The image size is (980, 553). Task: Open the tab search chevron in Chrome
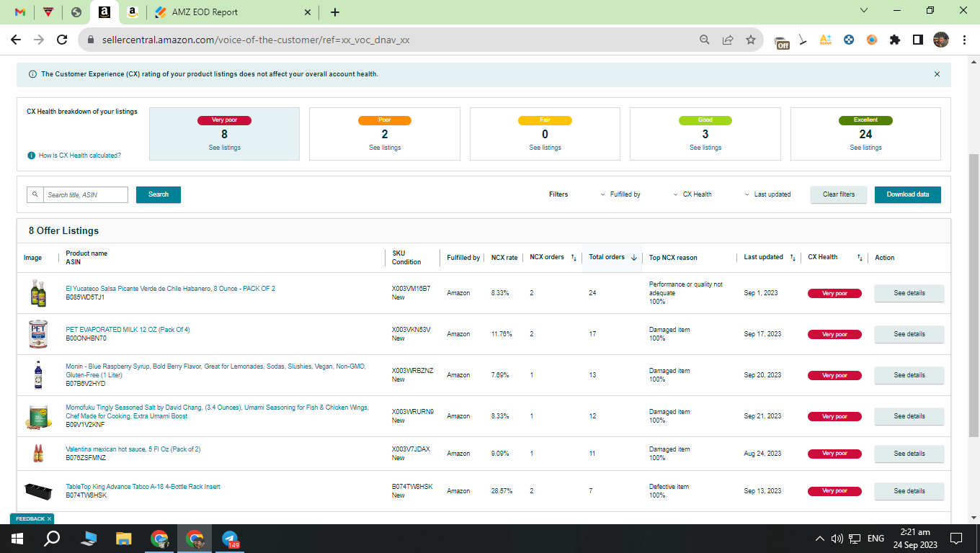tap(864, 11)
